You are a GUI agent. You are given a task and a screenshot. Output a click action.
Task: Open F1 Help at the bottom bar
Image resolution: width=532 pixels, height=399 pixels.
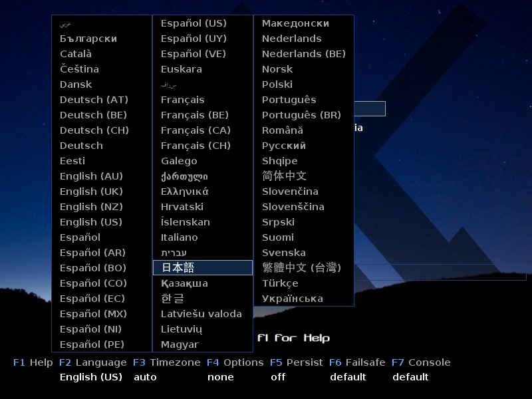tap(33, 362)
